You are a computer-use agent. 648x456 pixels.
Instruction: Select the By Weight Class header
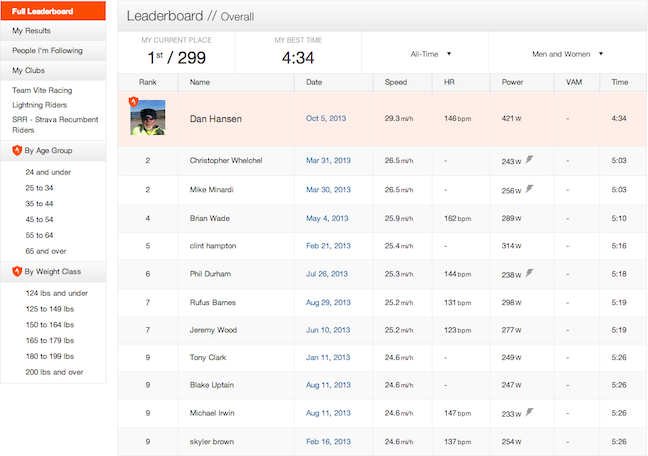point(53,272)
